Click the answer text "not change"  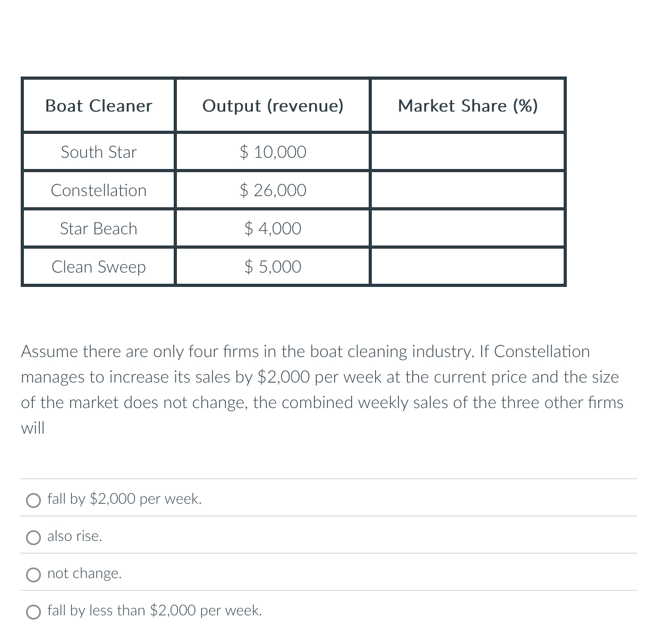point(84,573)
